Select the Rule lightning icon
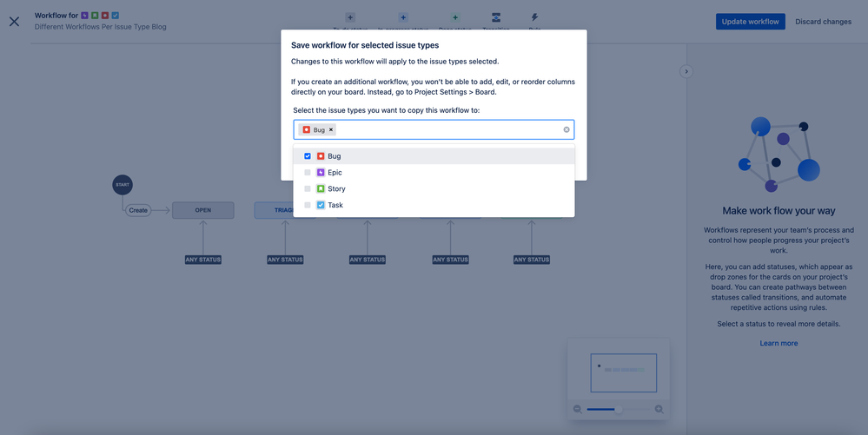Screen dimensions: 868x435 tap(534, 17)
